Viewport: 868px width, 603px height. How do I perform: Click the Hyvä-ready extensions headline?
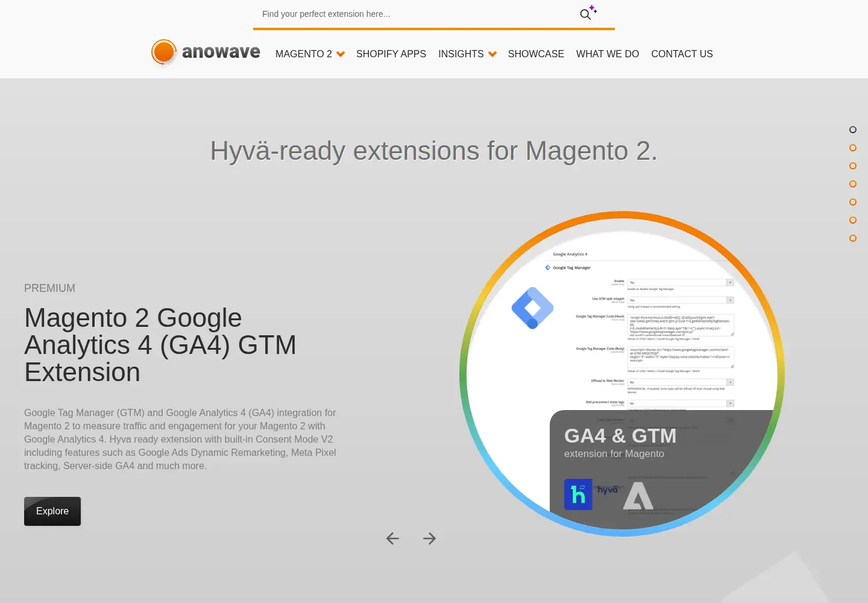[434, 151]
